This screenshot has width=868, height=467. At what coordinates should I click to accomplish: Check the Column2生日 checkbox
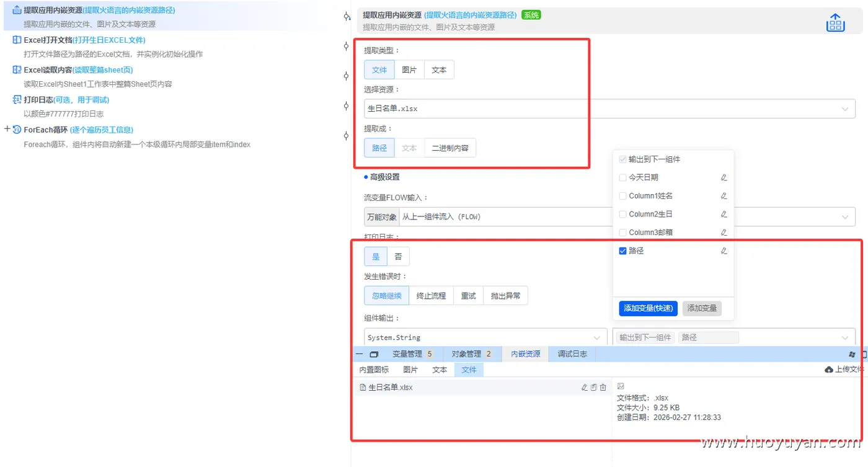click(622, 214)
